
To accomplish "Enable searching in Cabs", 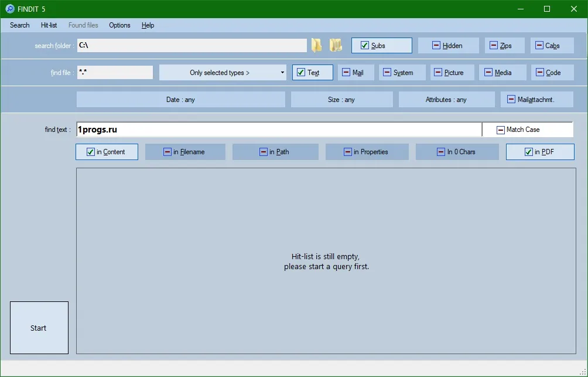I will click(x=552, y=45).
